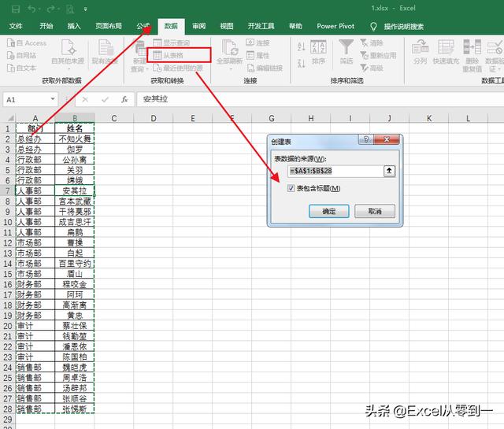Viewport: 504px width, 429px height.
Task: Click the insert function fx icon
Action: 124,99
